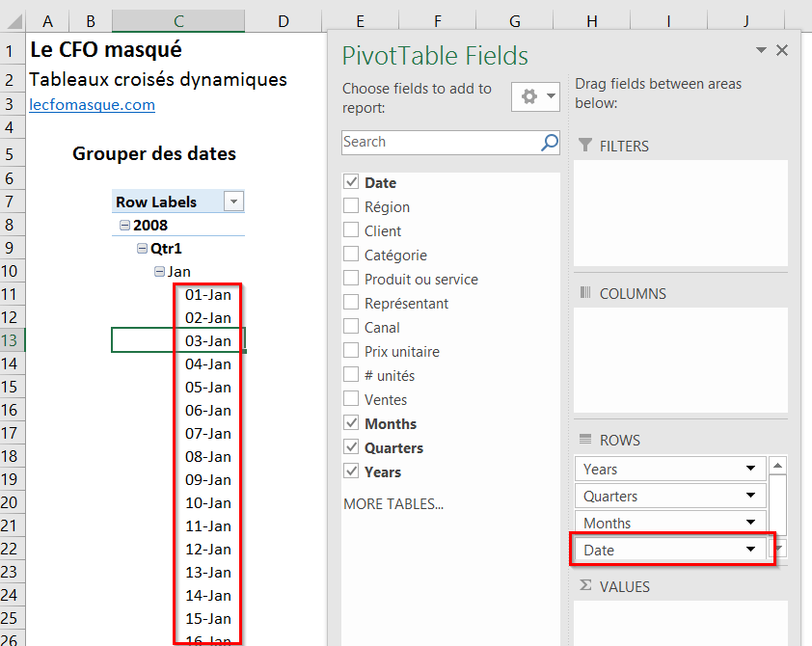Collapse the Jan month group
Viewport: 812px width, 646px height.
coord(159,272)
